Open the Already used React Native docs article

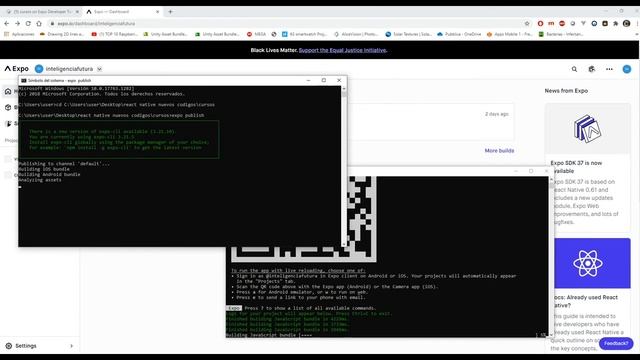click(x=584, y=301)
